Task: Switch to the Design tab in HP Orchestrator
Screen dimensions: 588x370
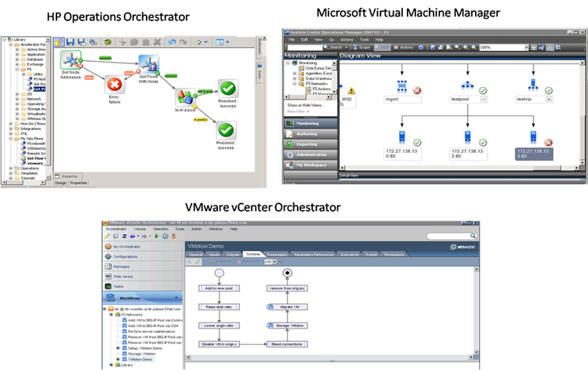Action: (x=60, y=183)
